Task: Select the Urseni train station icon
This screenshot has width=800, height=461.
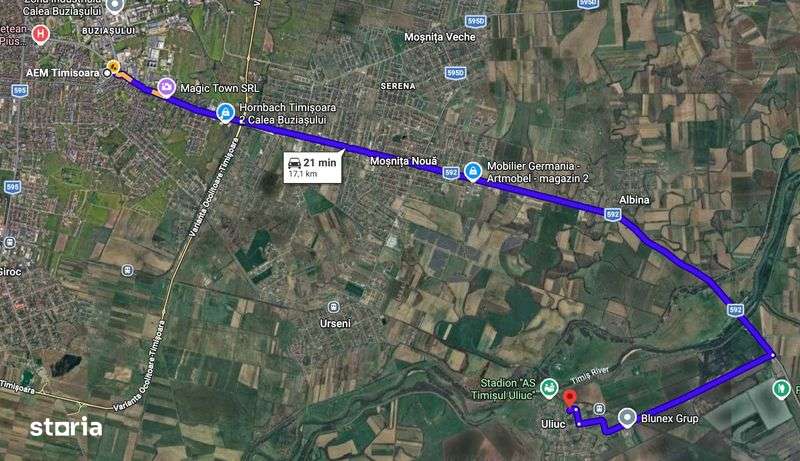Action: [x=334, y=307]
